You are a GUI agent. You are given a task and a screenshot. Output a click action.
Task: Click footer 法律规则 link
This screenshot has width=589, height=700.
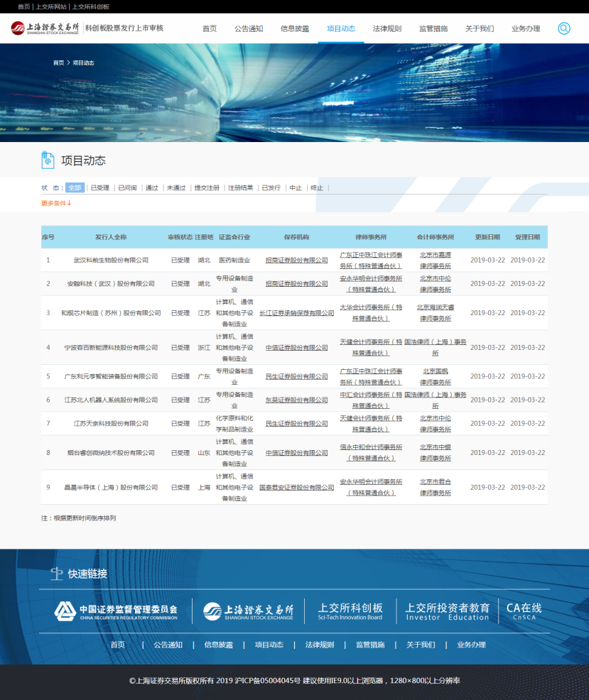point(320,645)
